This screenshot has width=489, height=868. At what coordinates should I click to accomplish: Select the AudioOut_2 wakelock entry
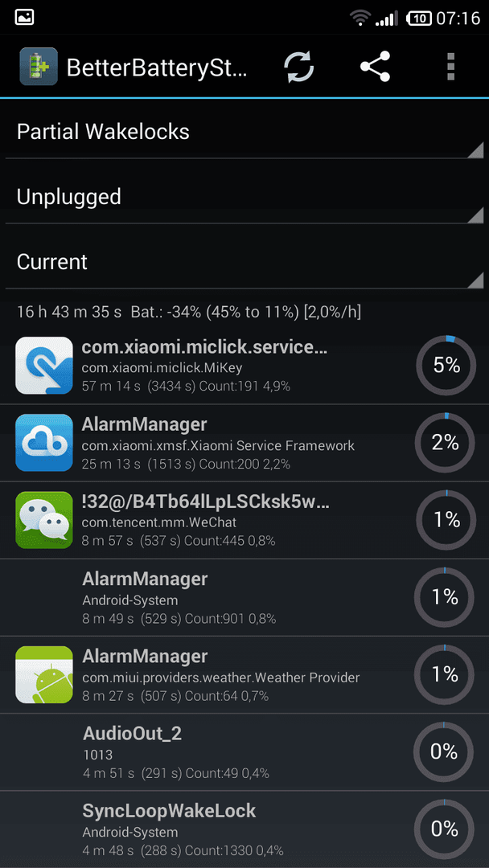pos(244,751)
